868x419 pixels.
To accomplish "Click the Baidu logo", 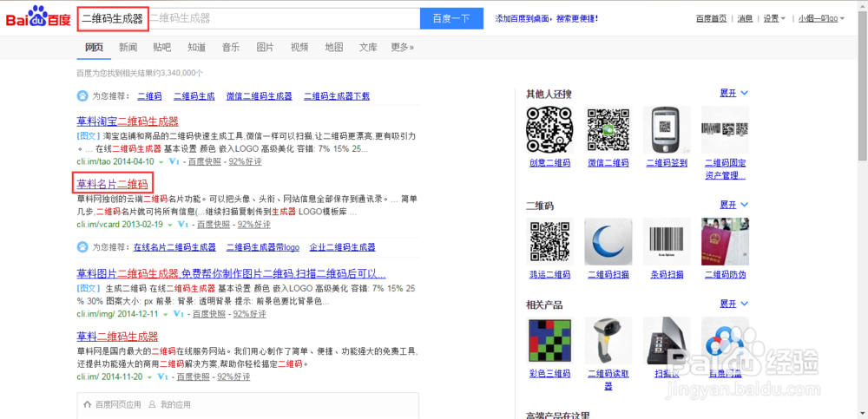I will 38,17.
